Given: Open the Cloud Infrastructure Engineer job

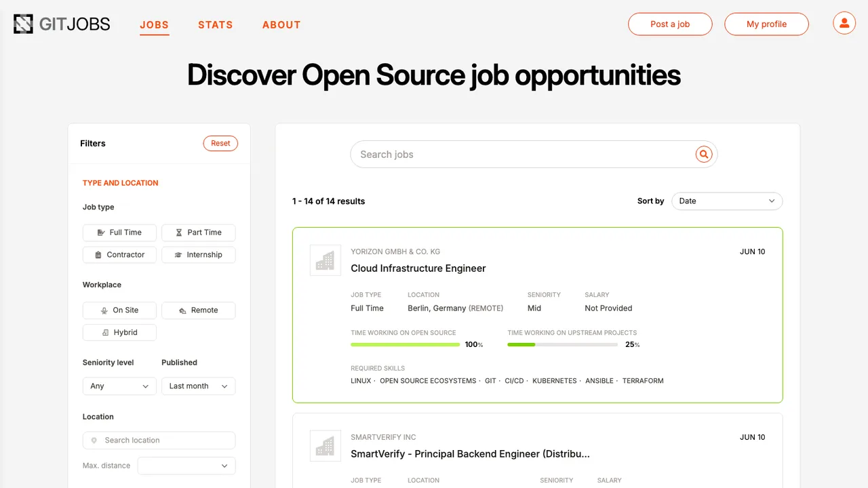Looking at the screenshot, I should point(418,268).
